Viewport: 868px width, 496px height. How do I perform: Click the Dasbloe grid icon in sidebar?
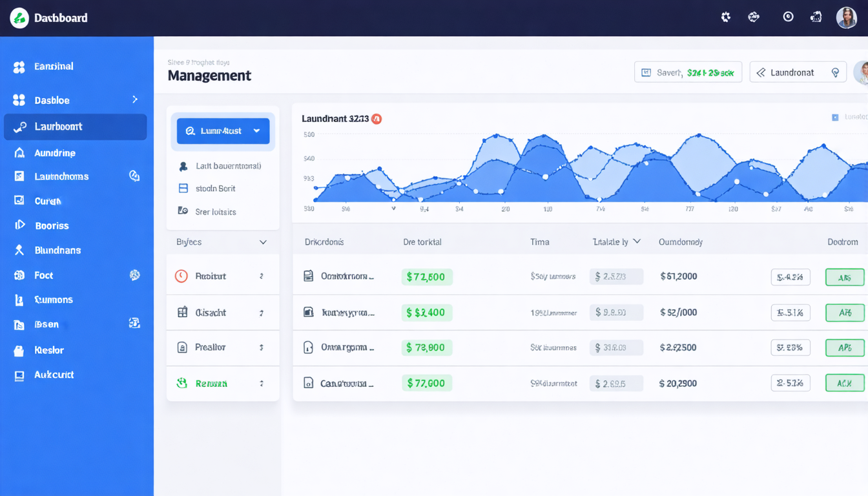click(x=19, y=100)
